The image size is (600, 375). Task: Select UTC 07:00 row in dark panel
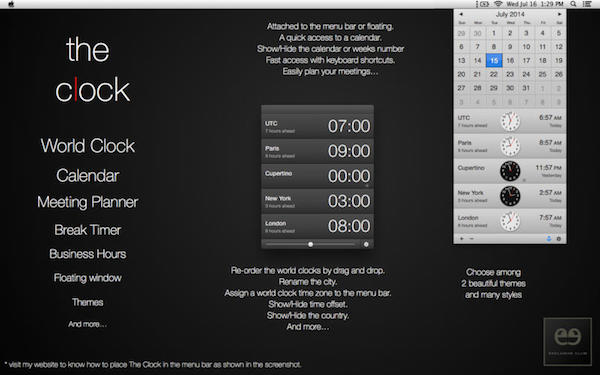tap(318, 126)
